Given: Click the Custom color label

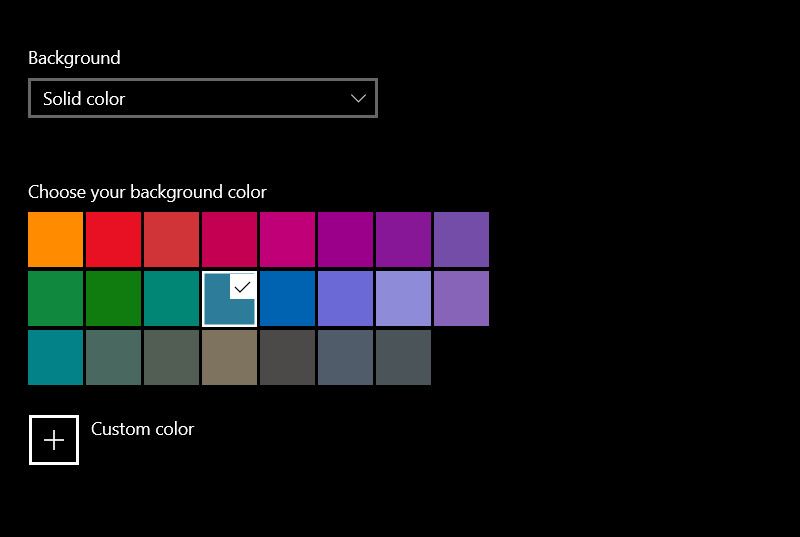Looking at the screenshot, I should coord(142,429).
